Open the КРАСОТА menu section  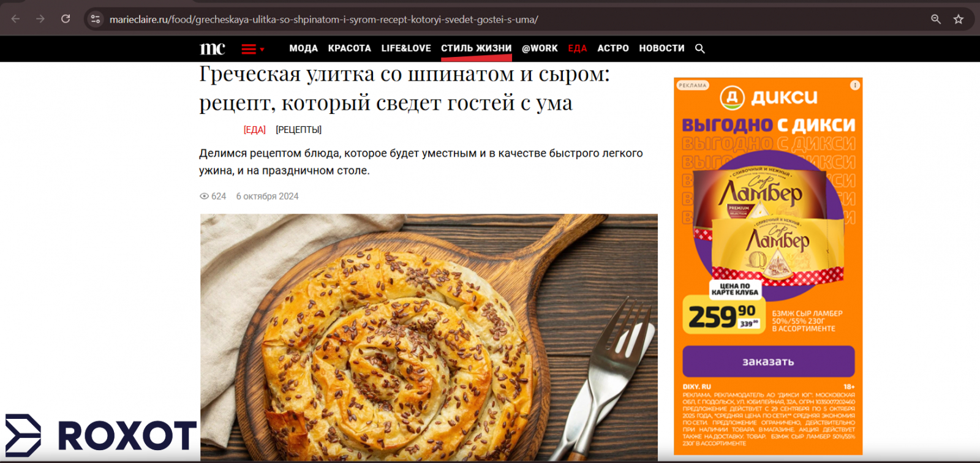(349, 48)
